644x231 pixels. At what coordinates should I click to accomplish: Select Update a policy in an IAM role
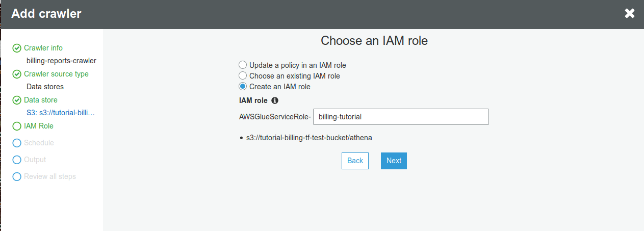click(x=243, y=65)
